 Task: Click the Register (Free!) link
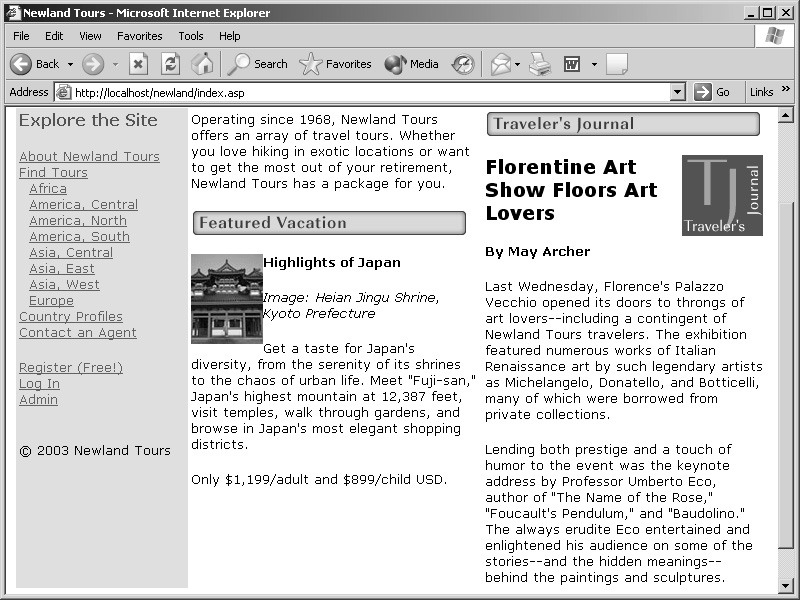point(71,368)
